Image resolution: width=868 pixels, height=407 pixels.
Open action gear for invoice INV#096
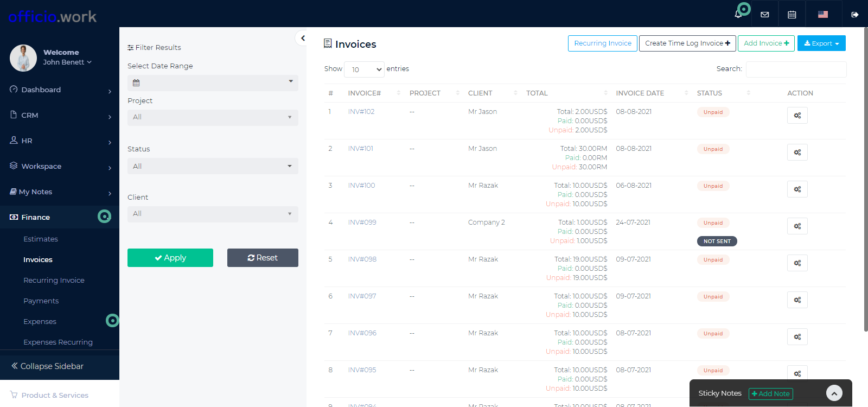coord(797,336)
